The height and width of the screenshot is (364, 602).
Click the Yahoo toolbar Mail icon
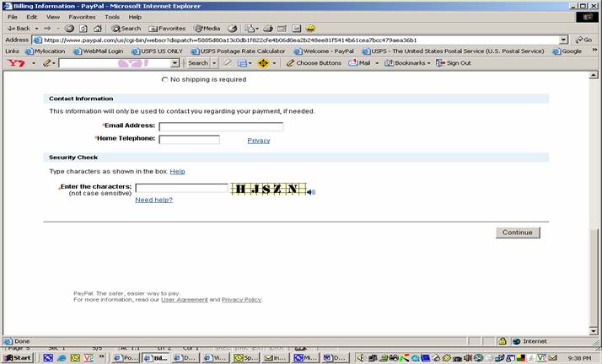(x=359, y=63)
